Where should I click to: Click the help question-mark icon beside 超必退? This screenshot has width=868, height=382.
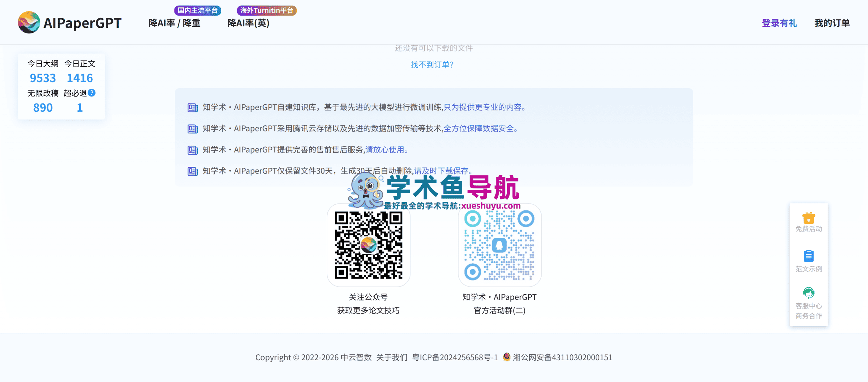point(92,93)
